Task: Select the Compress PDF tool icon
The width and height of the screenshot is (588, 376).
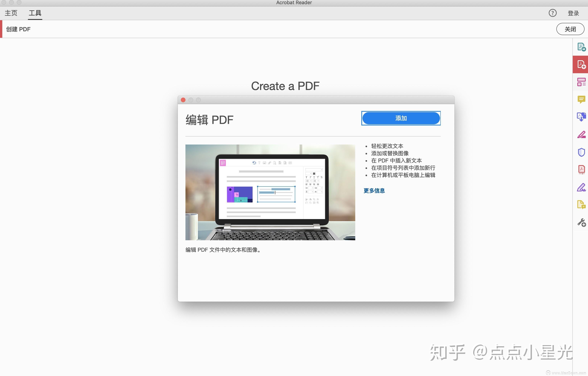Action: click(581, 169)
